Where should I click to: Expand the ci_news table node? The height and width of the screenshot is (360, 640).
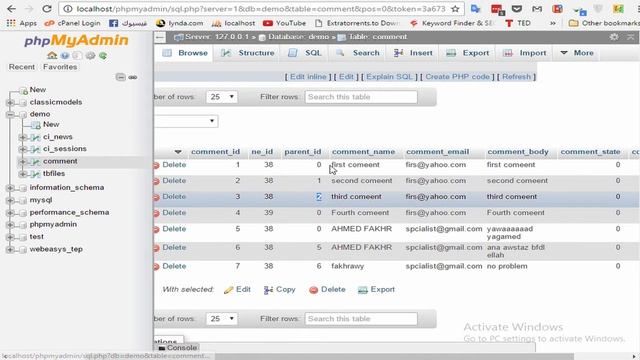click(x=23, y=137)
